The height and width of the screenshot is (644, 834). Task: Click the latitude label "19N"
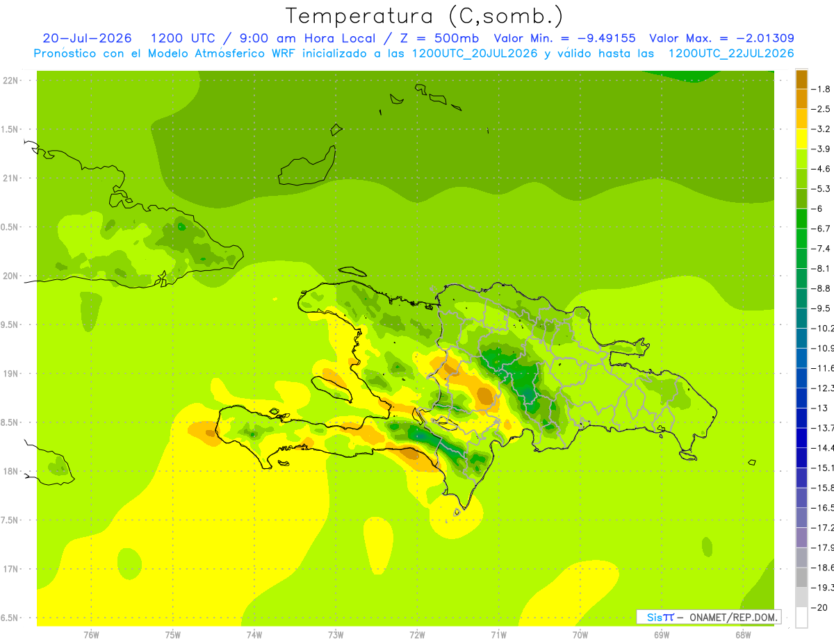10,374
